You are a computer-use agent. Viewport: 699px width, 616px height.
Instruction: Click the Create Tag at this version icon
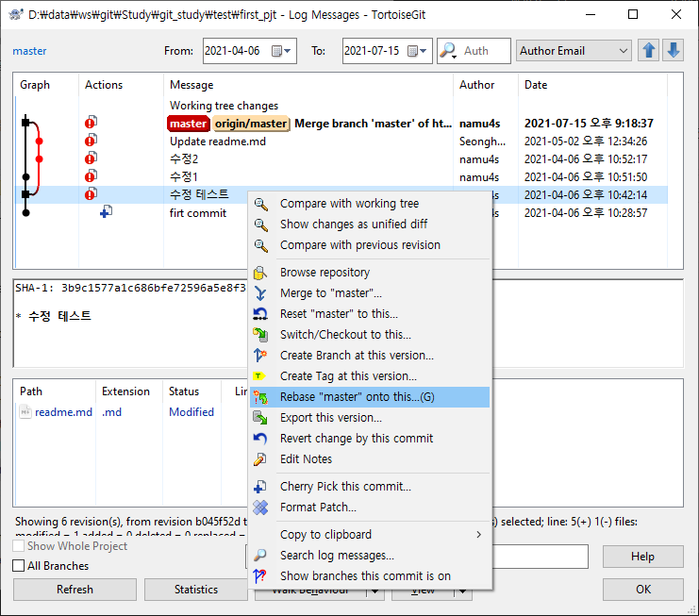(x=261, y=376)
